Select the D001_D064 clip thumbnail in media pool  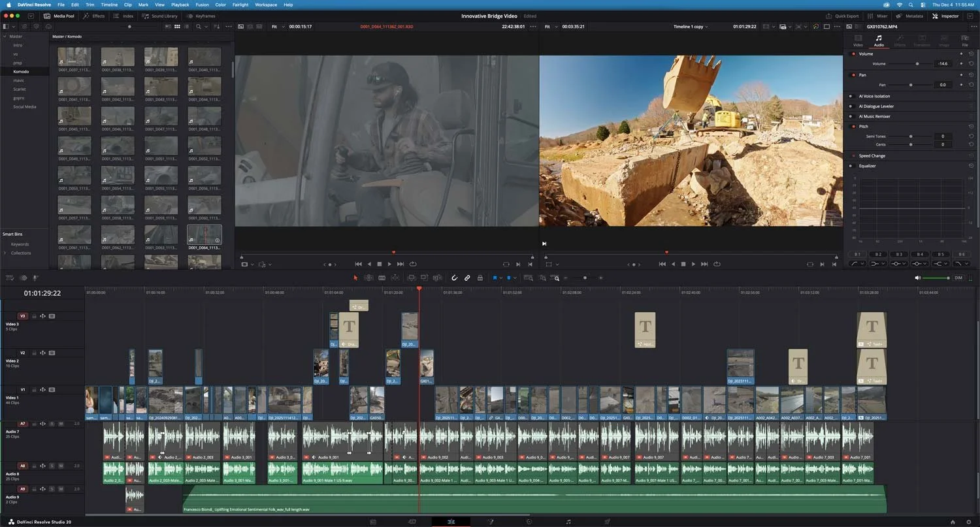pos(204,234)
